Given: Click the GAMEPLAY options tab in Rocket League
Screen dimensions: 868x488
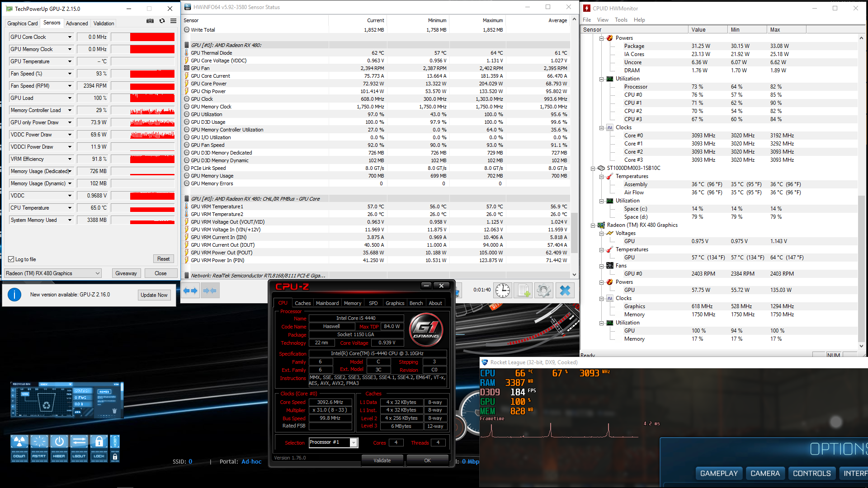Looking at the screenshot, I should [719, 474].
